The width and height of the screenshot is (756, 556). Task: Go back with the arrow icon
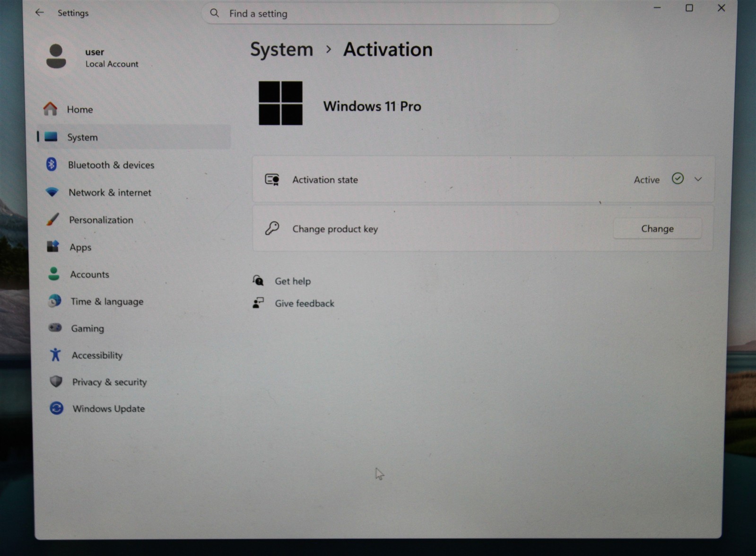click(x=39, y=13)
